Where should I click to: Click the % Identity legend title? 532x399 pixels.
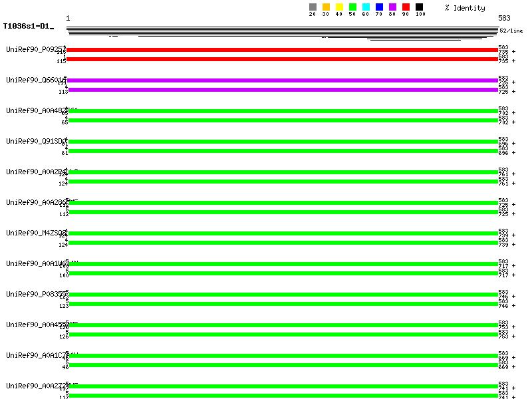click(x=465, y=8)
